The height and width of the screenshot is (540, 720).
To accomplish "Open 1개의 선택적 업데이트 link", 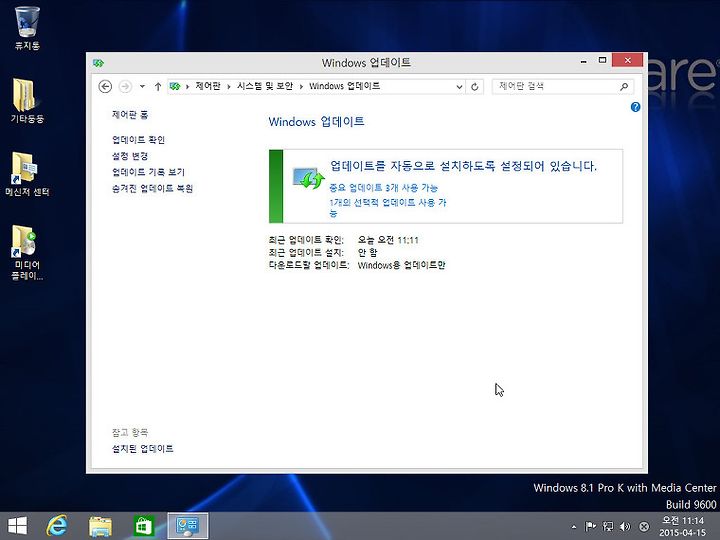I will point(388,208).
